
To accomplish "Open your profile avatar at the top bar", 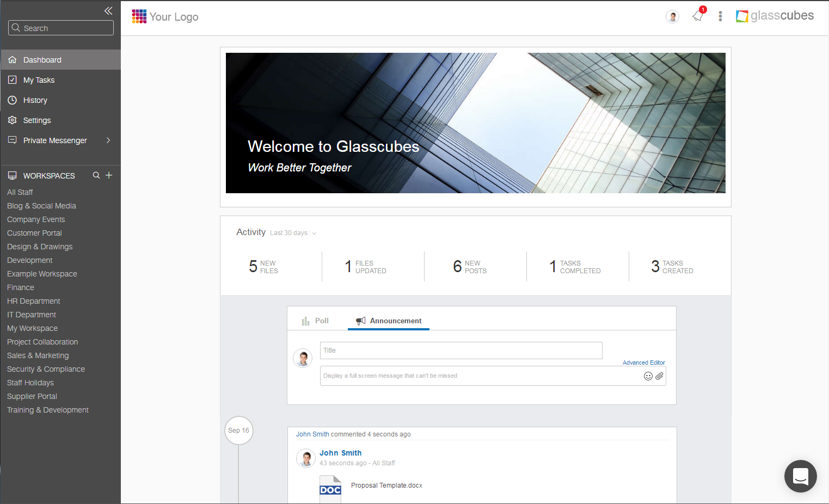I will (672, 17).
